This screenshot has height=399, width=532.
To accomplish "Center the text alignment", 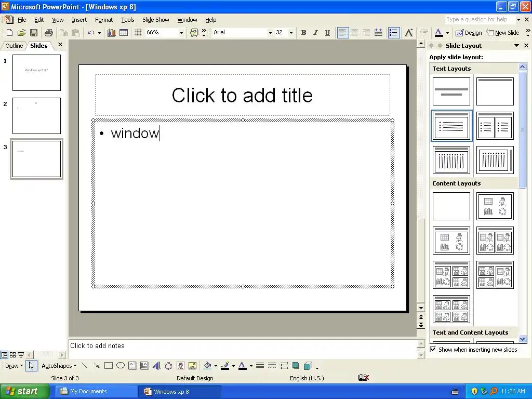I will pyautogui.click(x=354, y=33).
